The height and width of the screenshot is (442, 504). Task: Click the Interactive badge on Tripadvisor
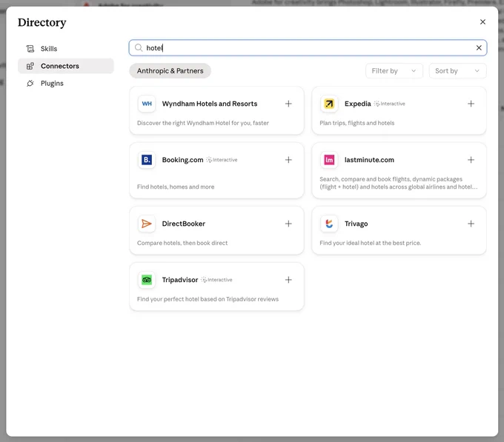(216, 280)
